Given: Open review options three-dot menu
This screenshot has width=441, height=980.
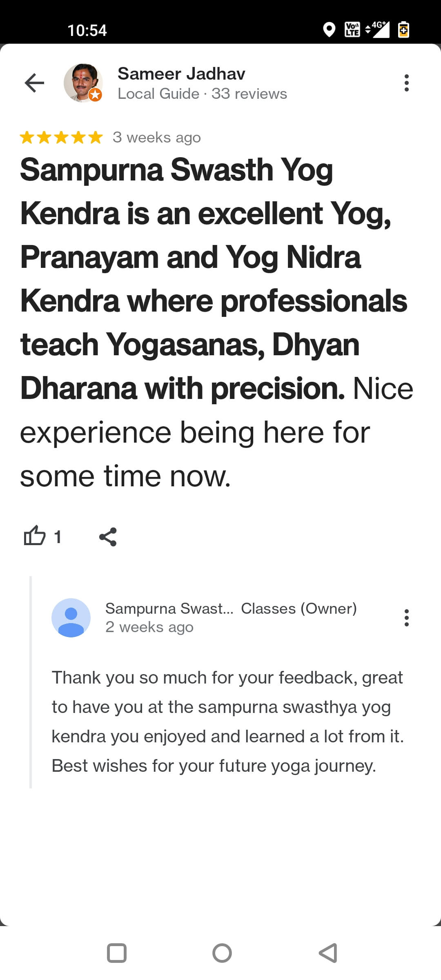Looking at the screenshot, I should (x=406, y=83).
